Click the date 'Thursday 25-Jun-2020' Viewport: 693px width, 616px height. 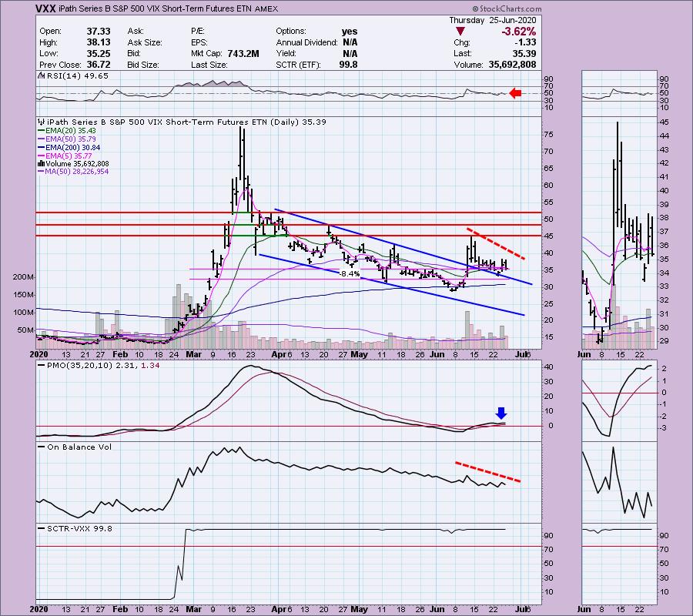point(493,20)
